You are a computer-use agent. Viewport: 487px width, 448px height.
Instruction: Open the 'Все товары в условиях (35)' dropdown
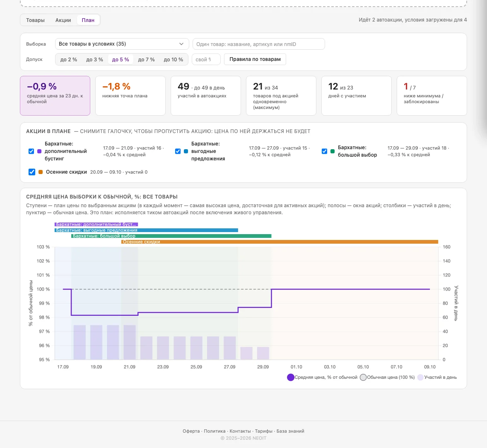click(122, 44)
